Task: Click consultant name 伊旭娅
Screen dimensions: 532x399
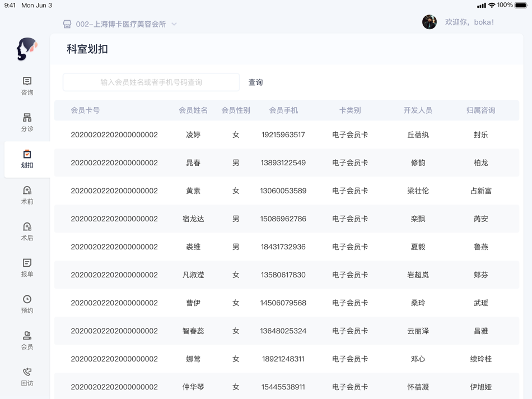Action: point(480,387)
